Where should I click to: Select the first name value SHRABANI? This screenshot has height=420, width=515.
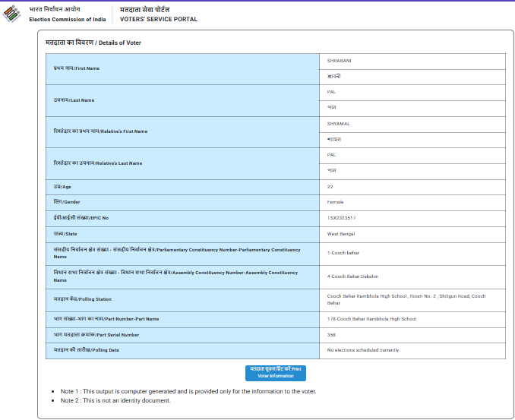click(340, 61)
